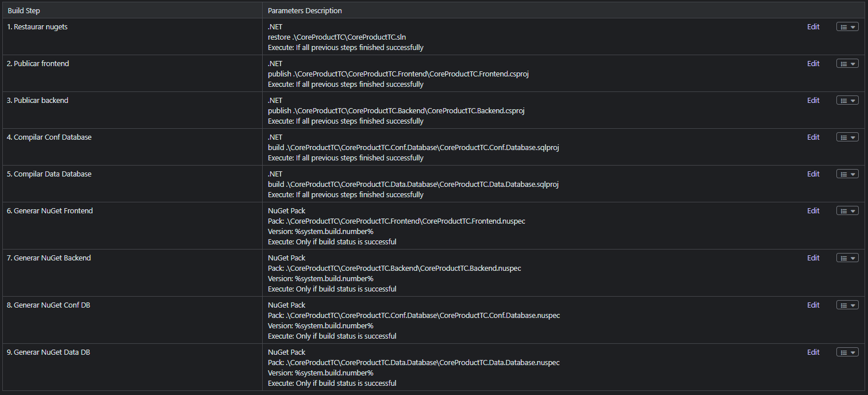Open actions menu for Generar NuGet Conf DB step
This screenshot has height=395, width=868.
click(x=847, y=305)
